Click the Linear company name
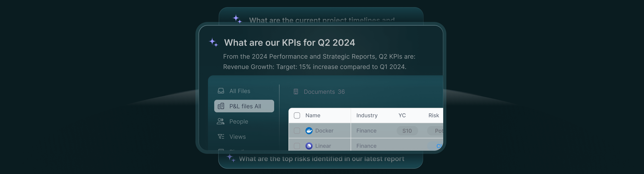Screen dimensions: 644x174 pos(323,146)
